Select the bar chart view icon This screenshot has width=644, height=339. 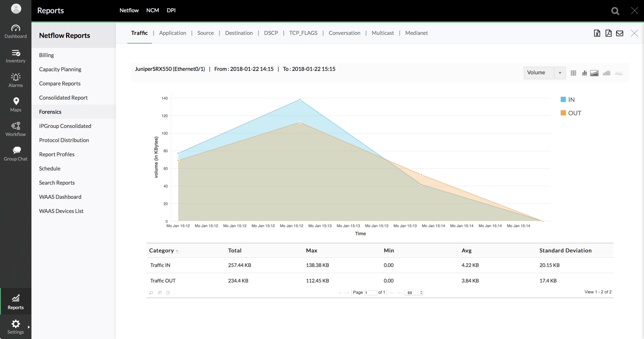point(584,73)
